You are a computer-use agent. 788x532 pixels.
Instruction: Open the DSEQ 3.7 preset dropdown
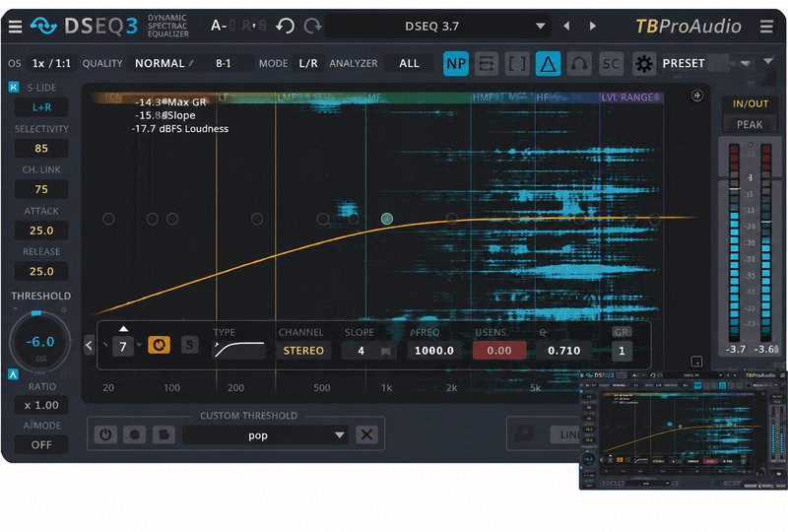coord(437,27)
